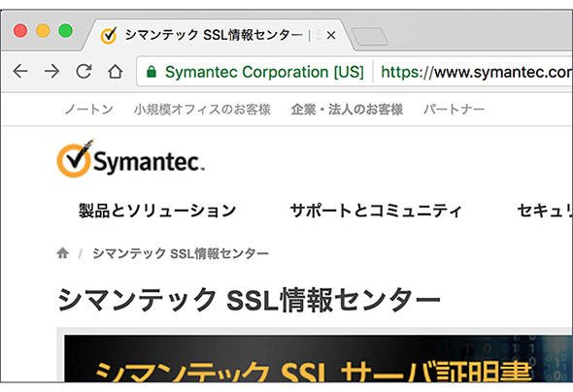This screenshot has height=392, width=573.
Task: Reload the page with the refresh icon
Action: [84, 71]
